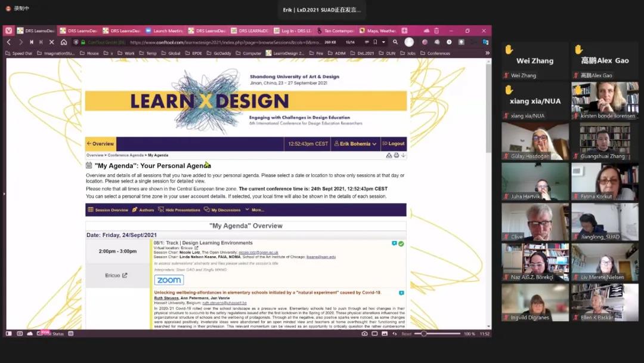The height and width of the screenshot is (363, 644).
Task: Adjust the page zoom slider
Action: pos(424,334)
